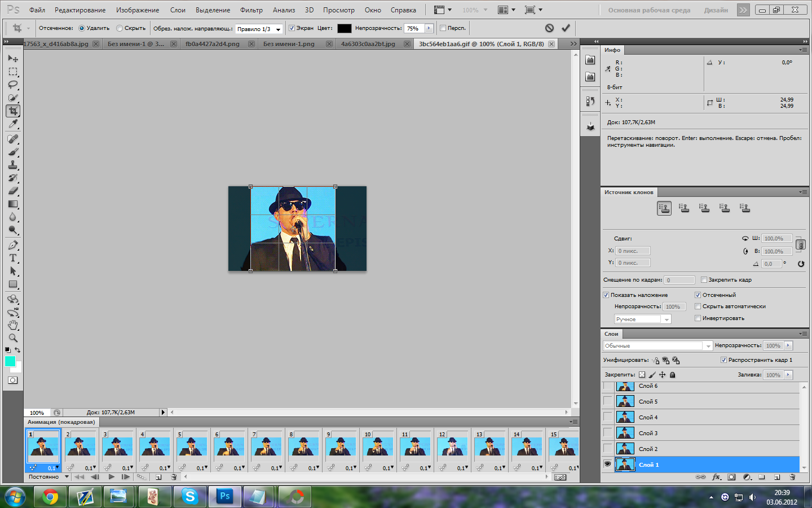Image resolution: width=812 pixels, height=508 pixels.
Task: Pick the black crop shield color swatch
Action: pyautogui.click(x=344, y=28)
